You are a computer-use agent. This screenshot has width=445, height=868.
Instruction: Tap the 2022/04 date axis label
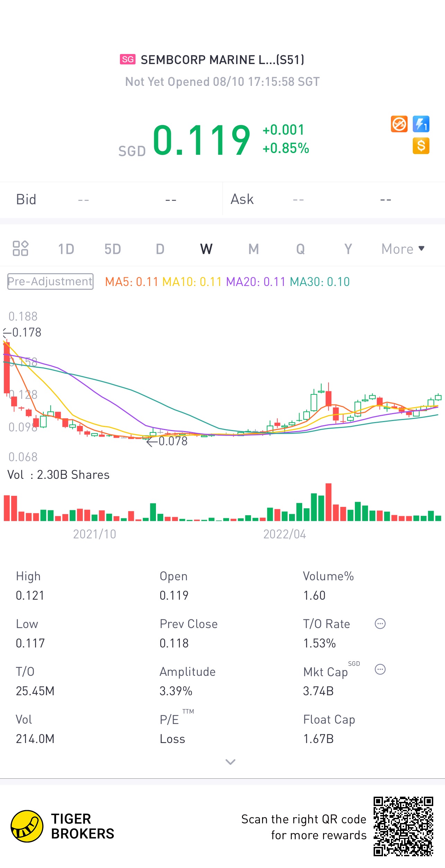pyautogui.click(x=285, y=534)
